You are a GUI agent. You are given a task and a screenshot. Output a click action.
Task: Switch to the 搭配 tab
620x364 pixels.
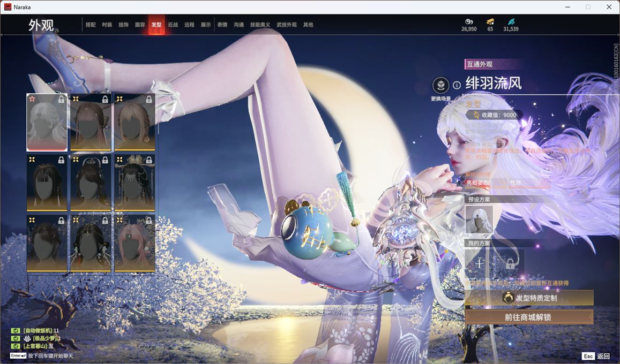point(91,25)
